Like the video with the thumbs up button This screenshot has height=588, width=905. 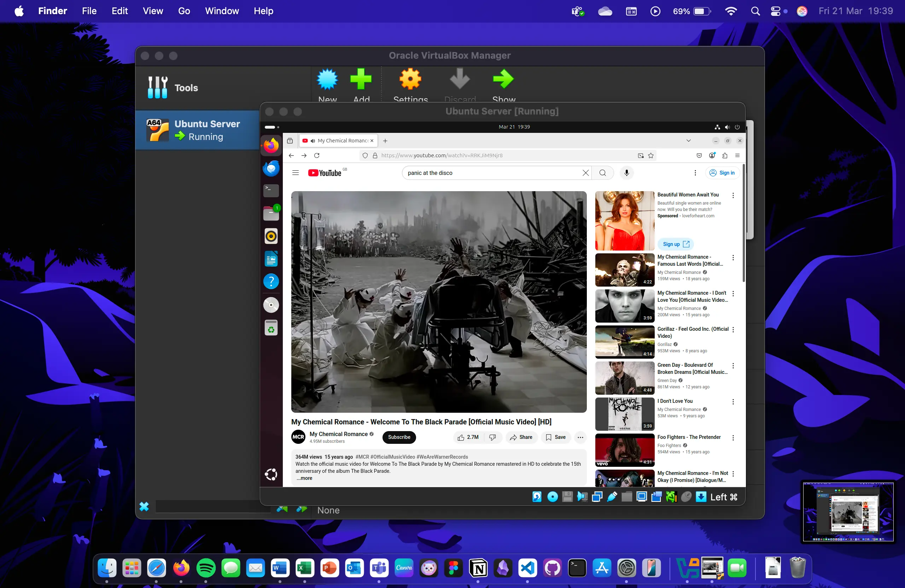click(x=461, y=437)
